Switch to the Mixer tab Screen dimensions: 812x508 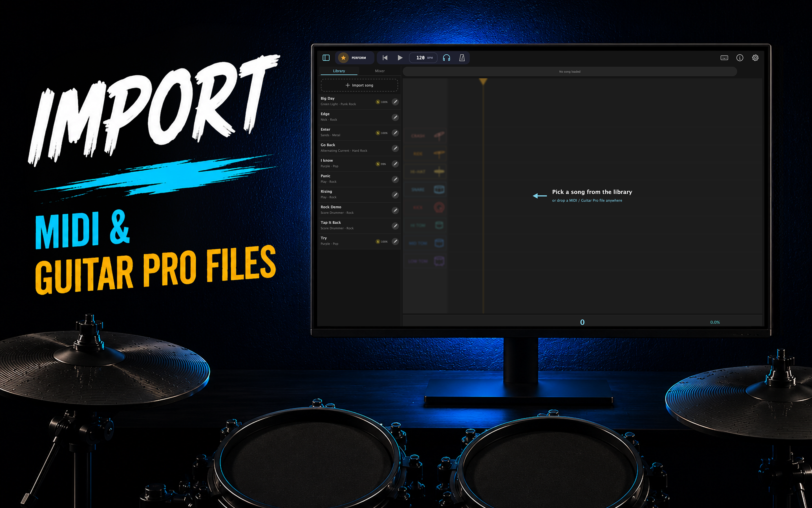coord(379,71)
